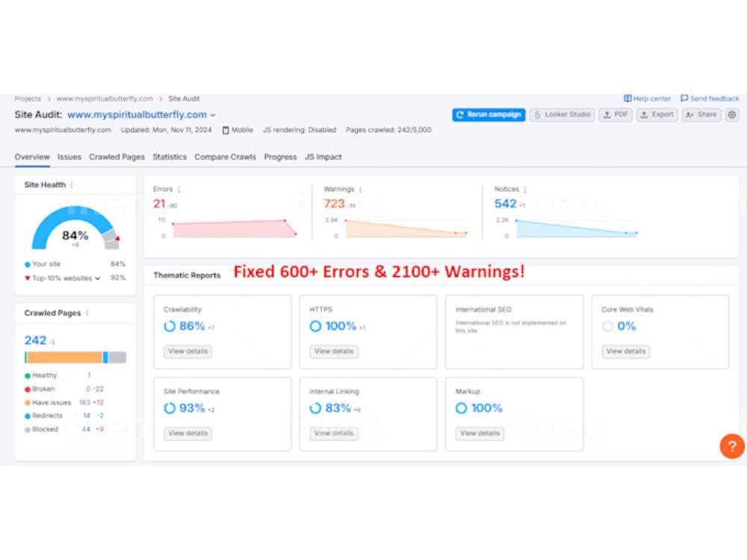Open the settings gear icon
This screenshot has height=560, width=747.
click(732, 115)
